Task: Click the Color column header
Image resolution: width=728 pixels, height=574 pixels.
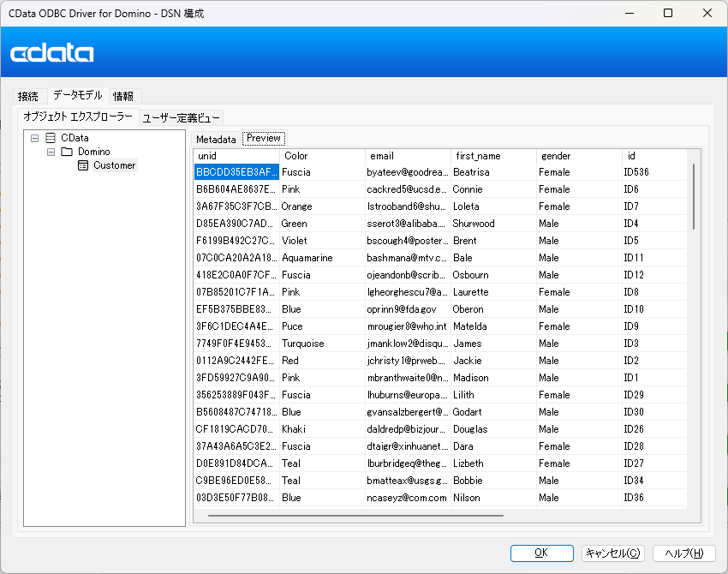Action: [322, 156]
